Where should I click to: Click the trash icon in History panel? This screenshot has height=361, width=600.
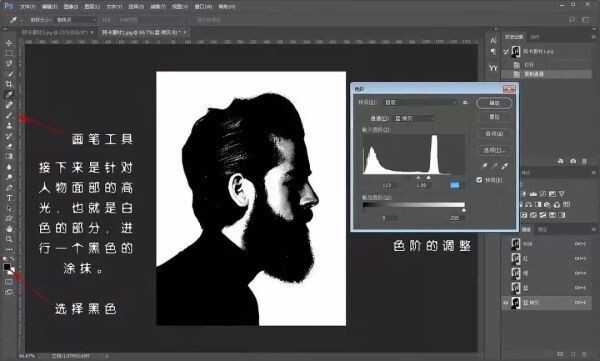click(584, 161)
